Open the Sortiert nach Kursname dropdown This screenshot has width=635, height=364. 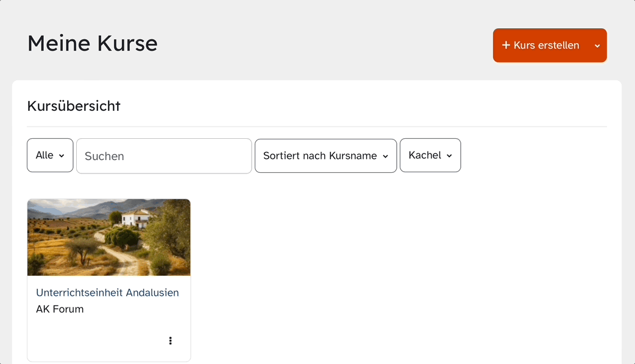[x=325, y=156]
